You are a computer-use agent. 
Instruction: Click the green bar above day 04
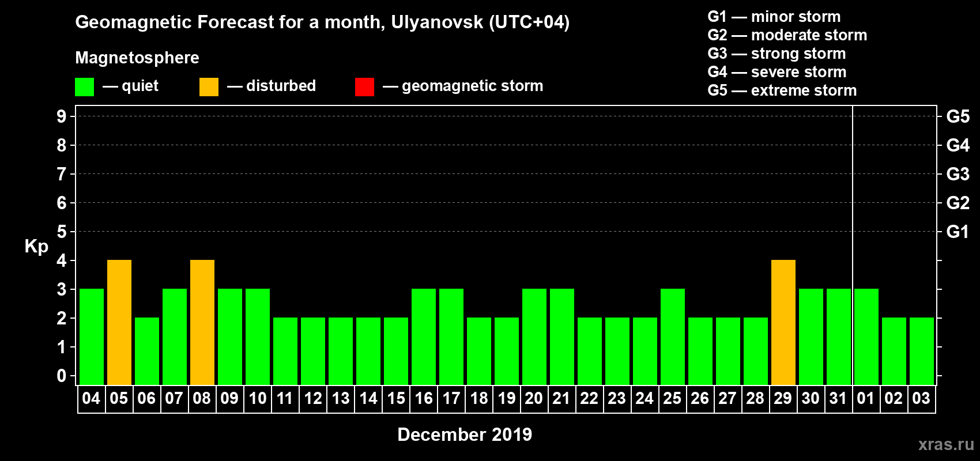[92, 337]
